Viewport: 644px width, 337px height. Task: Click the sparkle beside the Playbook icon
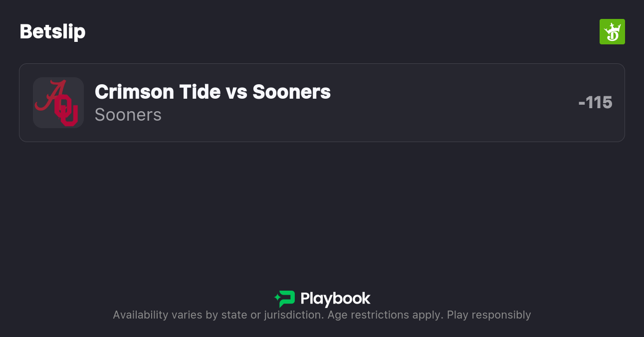(277, 299)
